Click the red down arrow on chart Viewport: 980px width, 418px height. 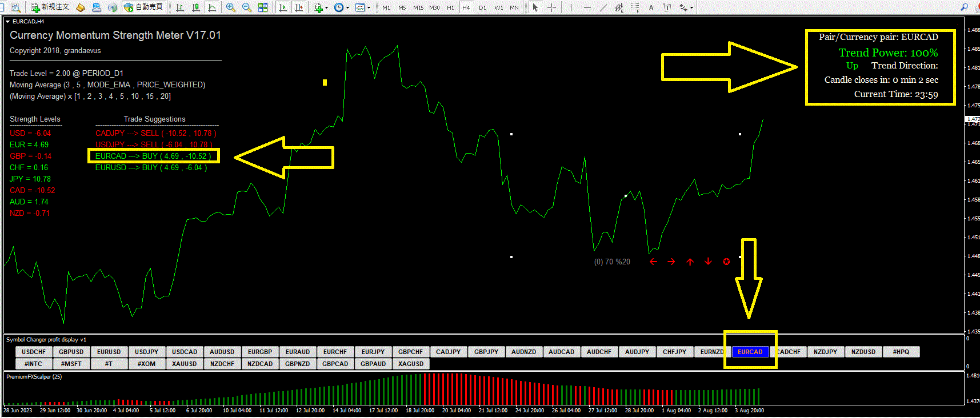tap(708, 262)
